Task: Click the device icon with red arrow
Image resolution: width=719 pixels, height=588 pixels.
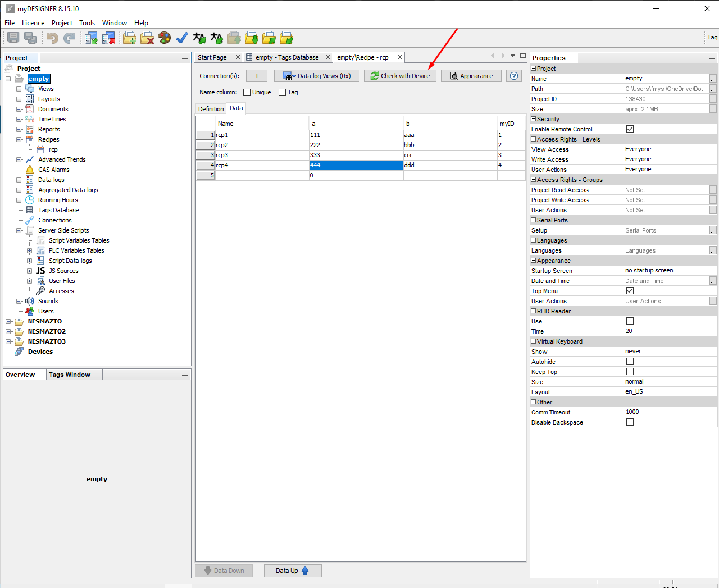Action: (108, 38)
